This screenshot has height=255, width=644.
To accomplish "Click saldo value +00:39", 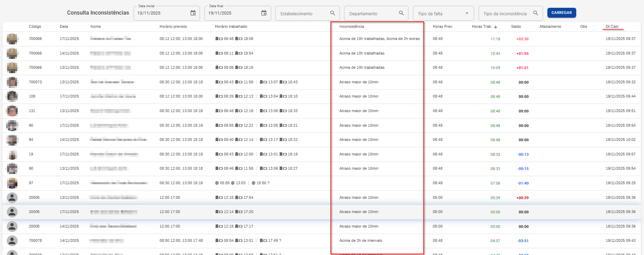I will pyautogui.click(x=522, y=198).
